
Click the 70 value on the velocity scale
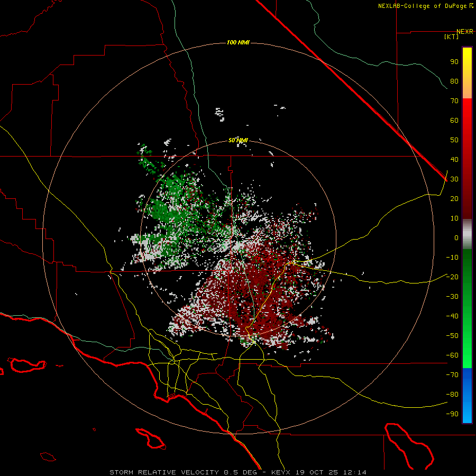click(454, 101)
